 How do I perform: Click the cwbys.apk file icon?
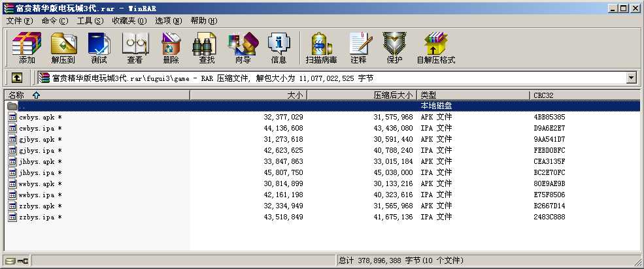pos(12,117)
